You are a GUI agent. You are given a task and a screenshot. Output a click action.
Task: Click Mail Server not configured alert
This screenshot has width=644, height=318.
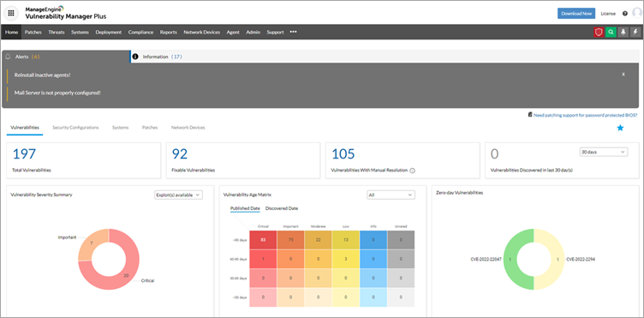tap(57, 93)
